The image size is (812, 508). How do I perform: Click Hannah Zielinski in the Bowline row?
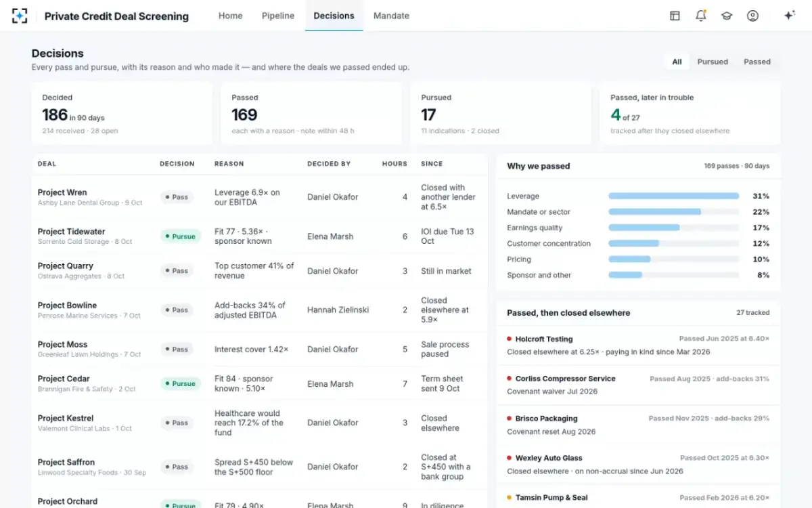[x=338, y=310]
